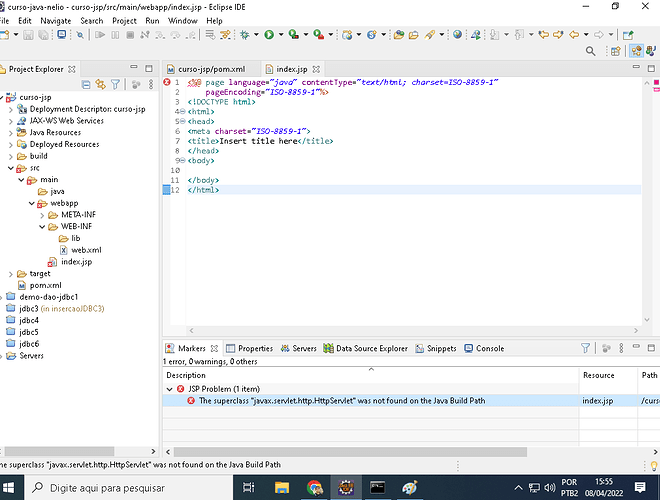Screen dimensions: 660x500
Task: Open the Project menu
Action: pyautogui.click(x=124, y=21)
